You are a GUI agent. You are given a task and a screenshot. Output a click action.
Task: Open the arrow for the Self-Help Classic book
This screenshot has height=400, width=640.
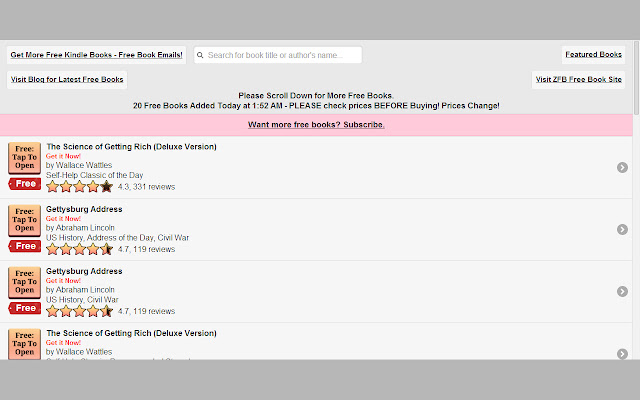622,168
